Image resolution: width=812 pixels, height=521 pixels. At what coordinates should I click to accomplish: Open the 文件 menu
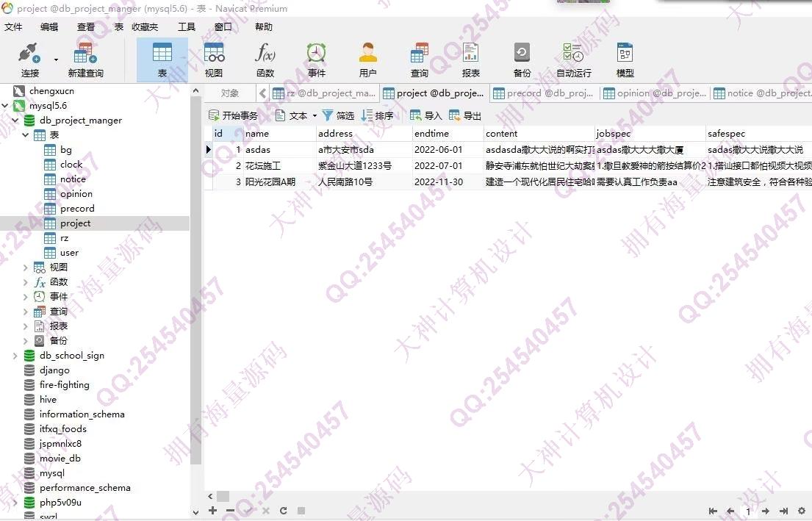point(13,27)
